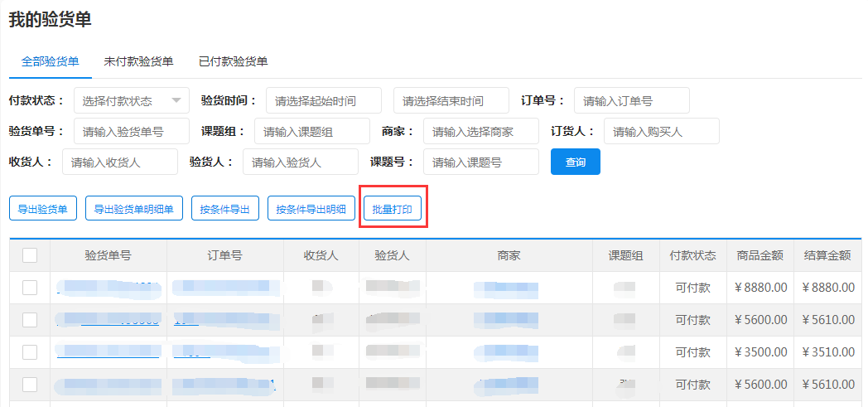
Task: Switch to the 已付款验货单 tab
Action: pyautogui.click(x=233, y=61)
